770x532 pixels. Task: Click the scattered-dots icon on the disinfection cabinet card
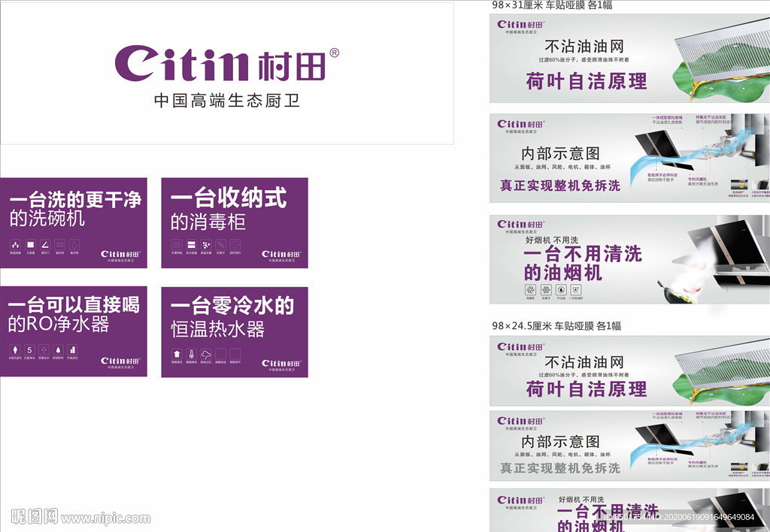click(x=206, y=244)
